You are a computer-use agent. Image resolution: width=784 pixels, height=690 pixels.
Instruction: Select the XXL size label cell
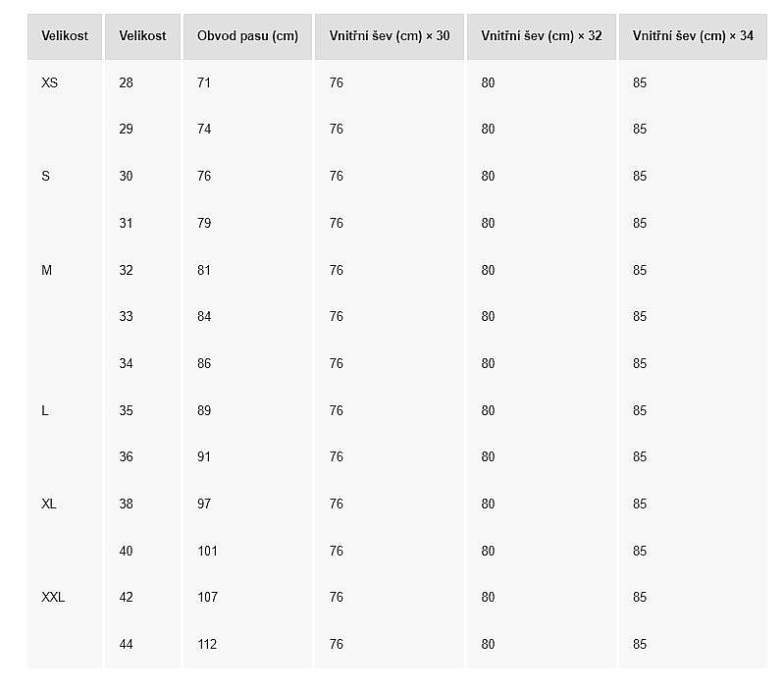pyautogui.click(x=53, y=597)
